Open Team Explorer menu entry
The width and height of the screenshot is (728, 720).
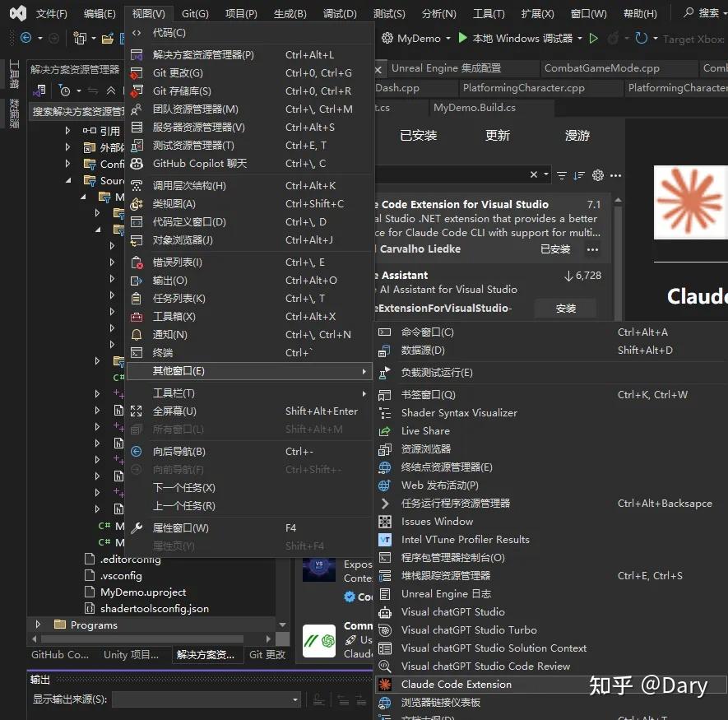250,109
